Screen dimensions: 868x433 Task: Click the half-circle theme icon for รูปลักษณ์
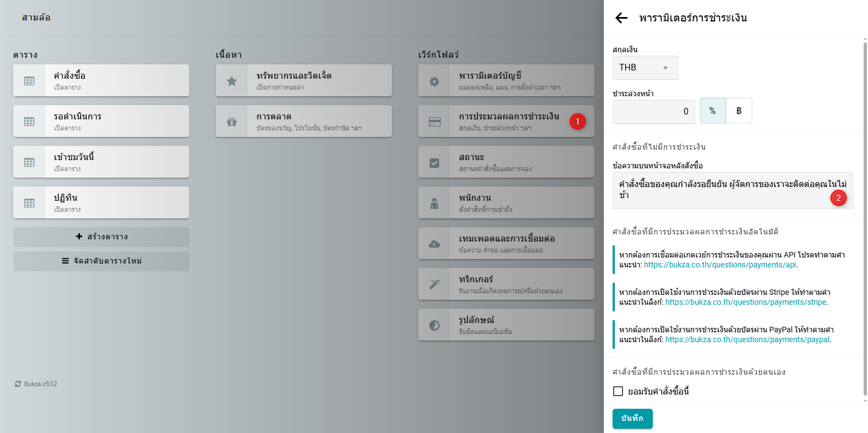coord(434,325)
